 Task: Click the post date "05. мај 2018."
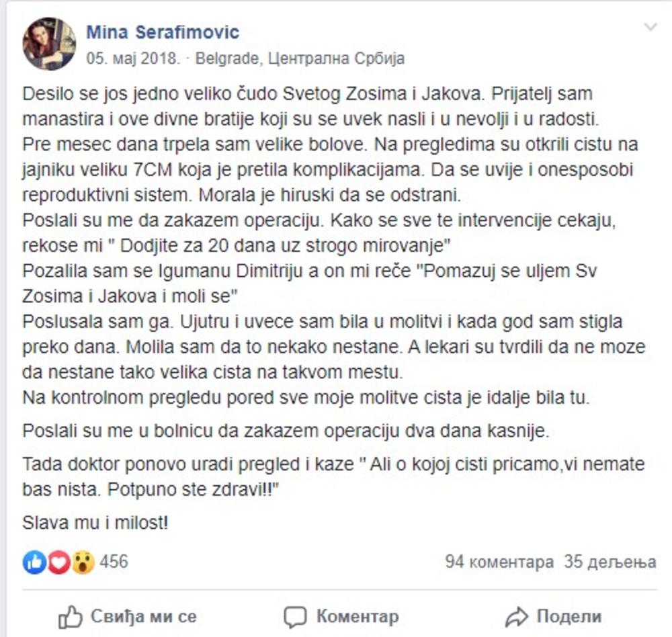point(133,58)
